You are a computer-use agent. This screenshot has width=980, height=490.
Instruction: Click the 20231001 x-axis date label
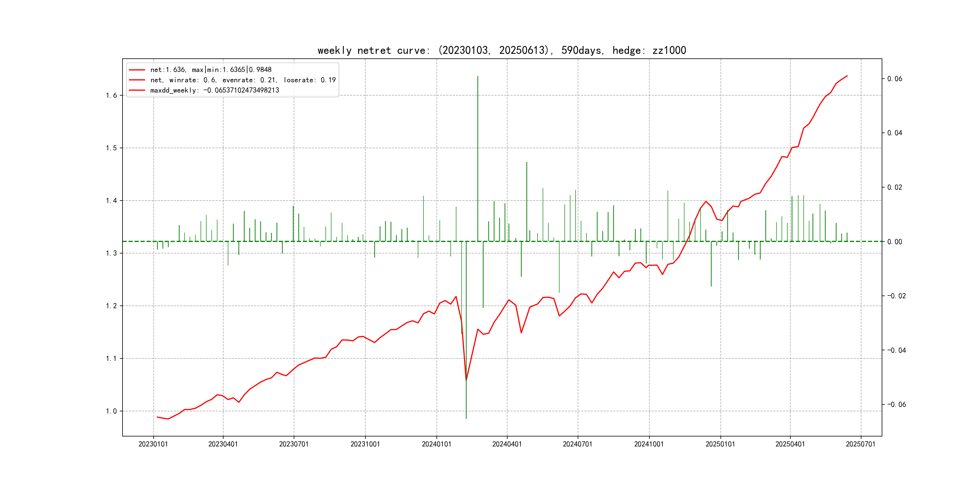coord(365,444)
